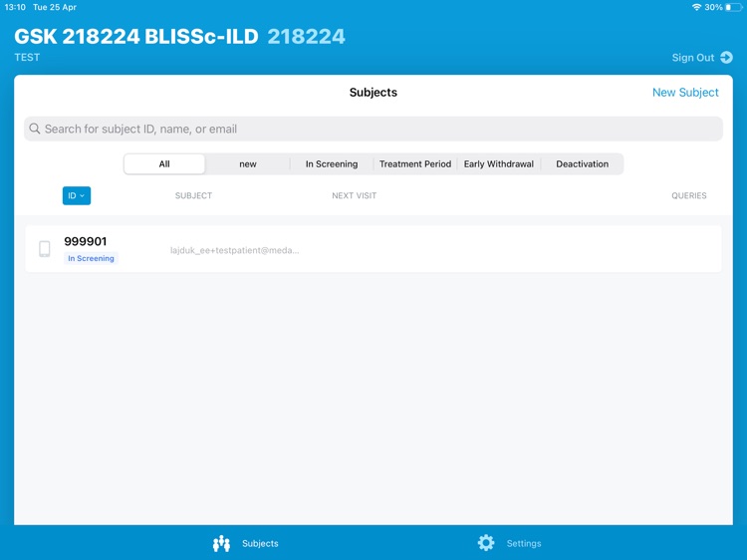
Task: Tap the Subjects page heading
Action: pos(373,93)
